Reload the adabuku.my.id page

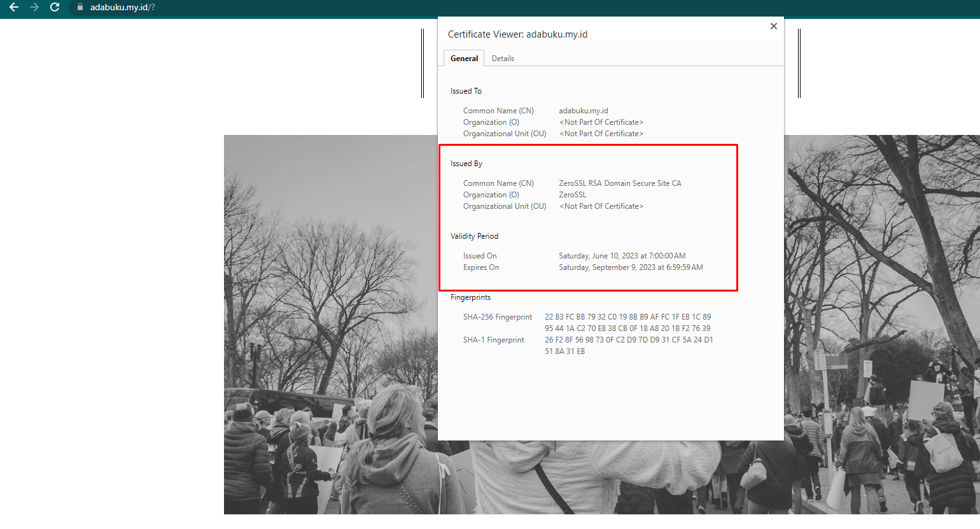point(55,7)
